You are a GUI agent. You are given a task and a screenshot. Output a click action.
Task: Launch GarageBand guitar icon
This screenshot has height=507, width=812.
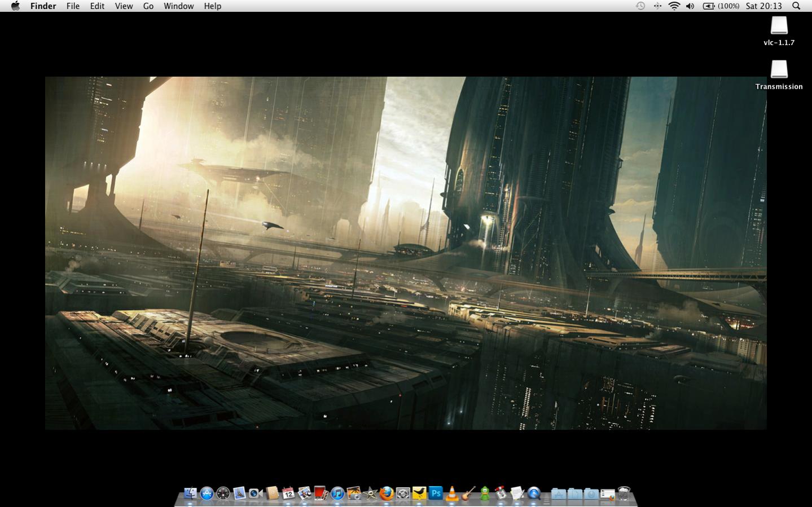[x=468, y=493]
